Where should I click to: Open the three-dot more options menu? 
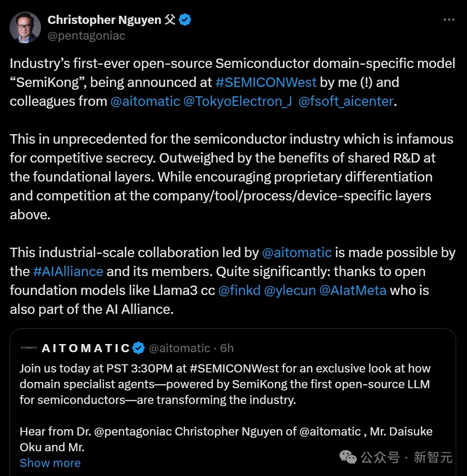tap(449, 20)
